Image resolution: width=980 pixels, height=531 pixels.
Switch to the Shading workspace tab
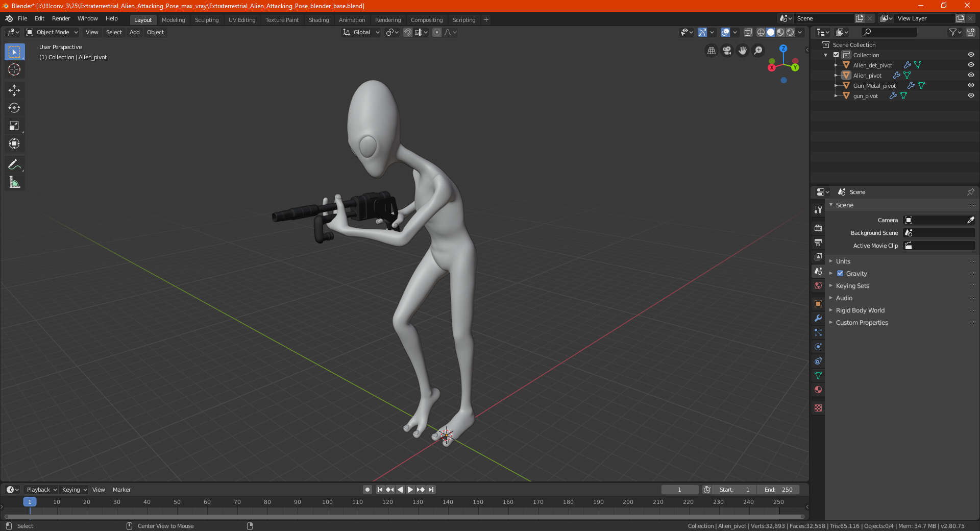click(318, 20)
